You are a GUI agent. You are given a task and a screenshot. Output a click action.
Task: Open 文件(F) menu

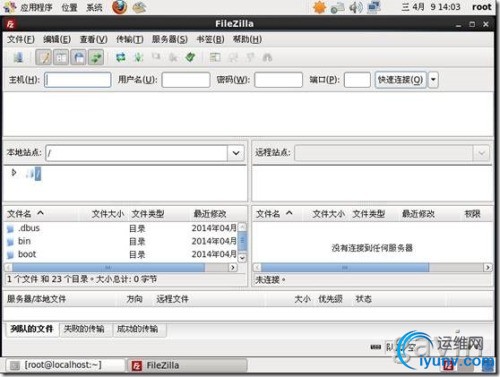coord(21,39)
